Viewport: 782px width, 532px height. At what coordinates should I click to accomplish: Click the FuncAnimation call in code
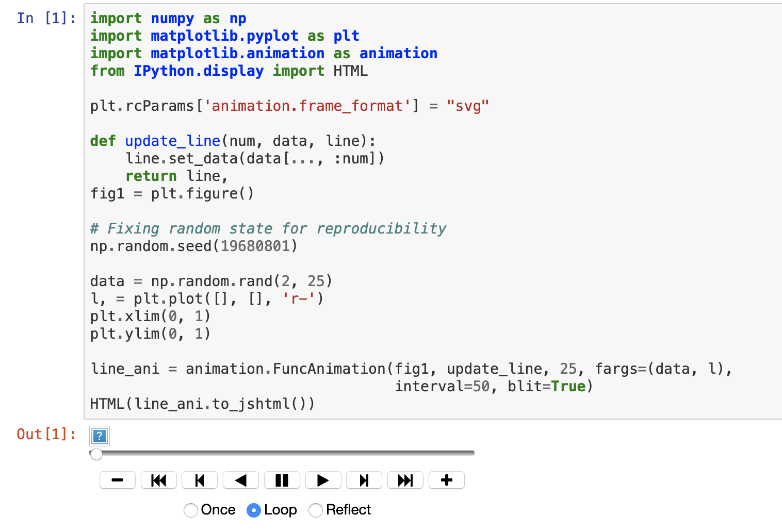tap(329, 368)
